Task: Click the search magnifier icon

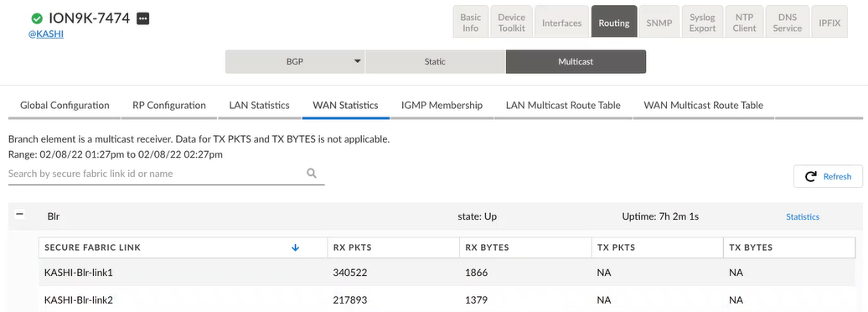Action: point(312,174)
